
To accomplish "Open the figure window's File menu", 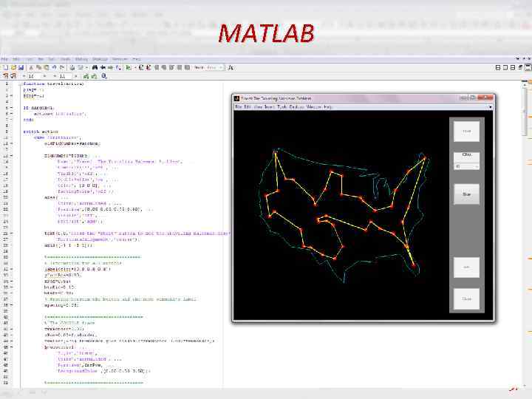I will click(x=239, y=107).
